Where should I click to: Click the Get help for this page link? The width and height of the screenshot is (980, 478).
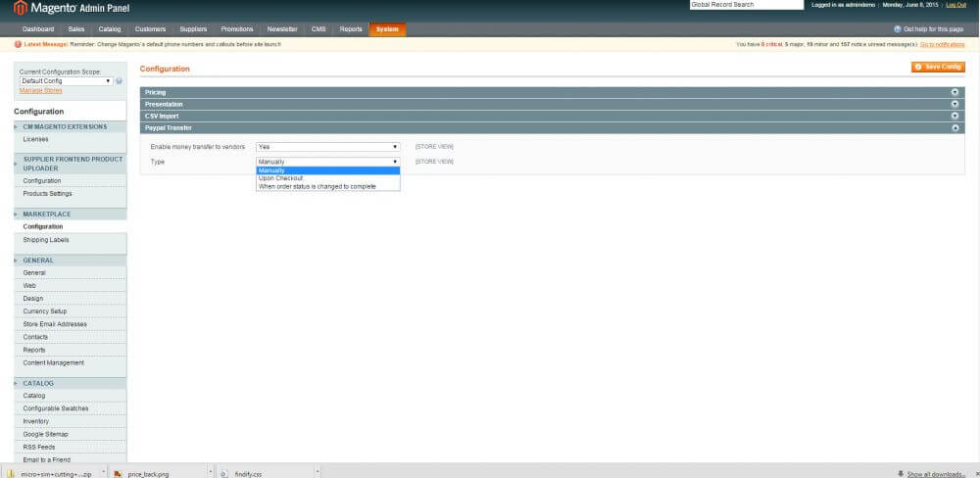click(x=933, y=29)
